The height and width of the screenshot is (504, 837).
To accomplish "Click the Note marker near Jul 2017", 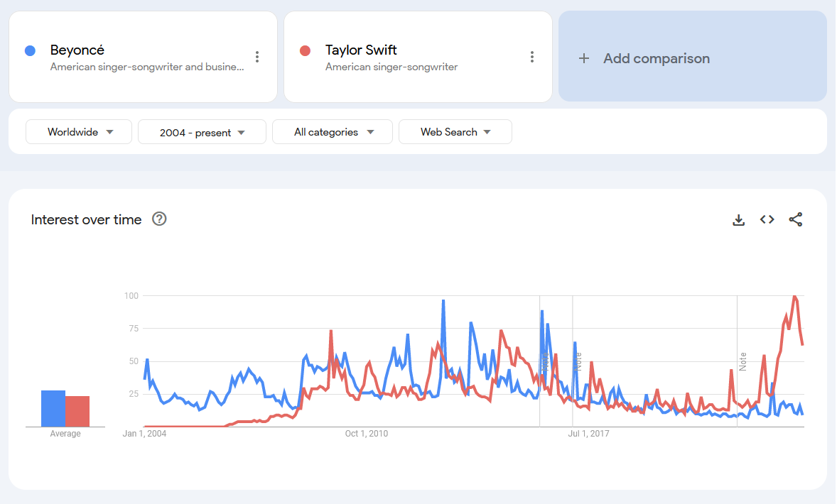I will click(x=578, y=361).
